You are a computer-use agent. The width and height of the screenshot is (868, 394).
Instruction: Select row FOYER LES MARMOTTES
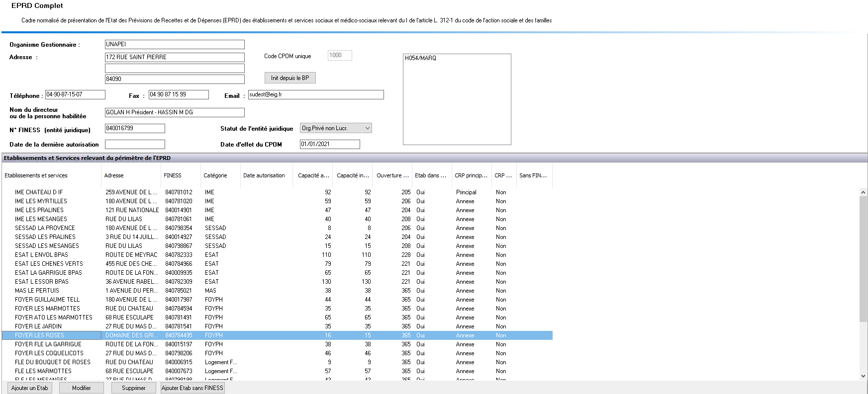[277, 309]
